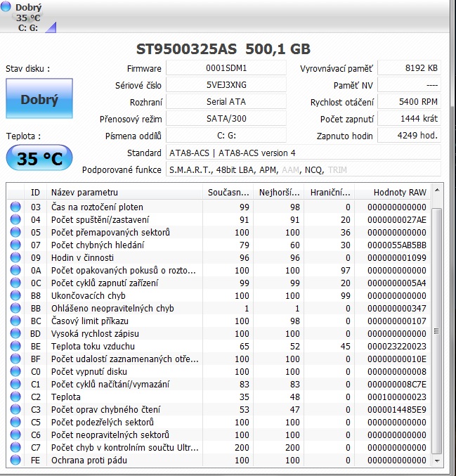This screenshot has width=456, height=476.
Task: Click the Současn... column header
Action: pos(228,192)
